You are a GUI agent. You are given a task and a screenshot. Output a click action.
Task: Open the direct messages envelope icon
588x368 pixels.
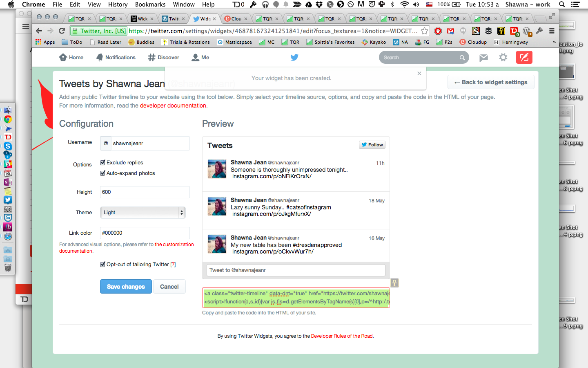[x=483, y=58]
